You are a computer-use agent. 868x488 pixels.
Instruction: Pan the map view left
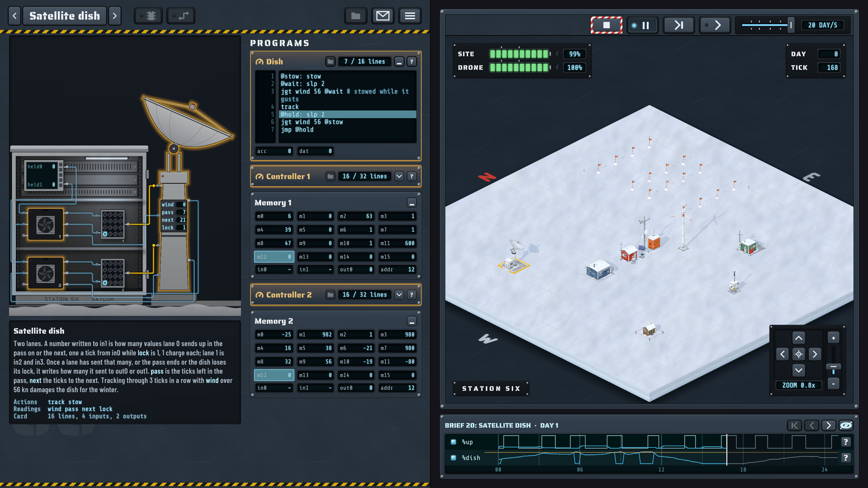click(x=782, y=354)
